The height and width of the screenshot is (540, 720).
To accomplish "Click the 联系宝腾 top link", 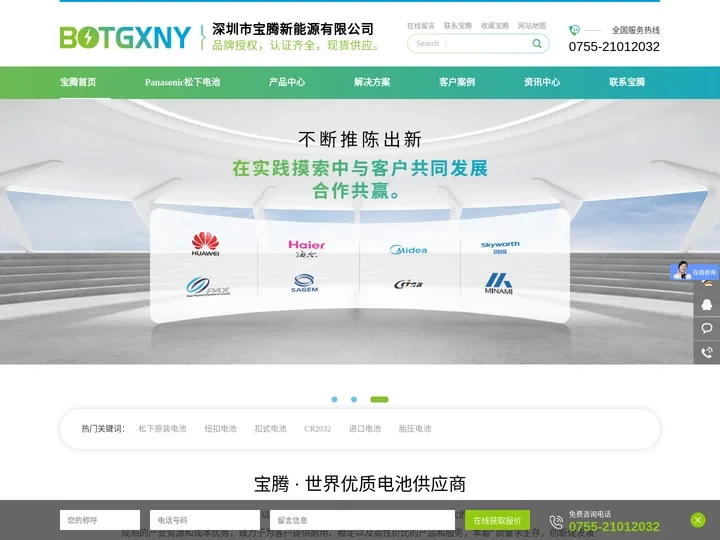I will [x=458, y=26].
